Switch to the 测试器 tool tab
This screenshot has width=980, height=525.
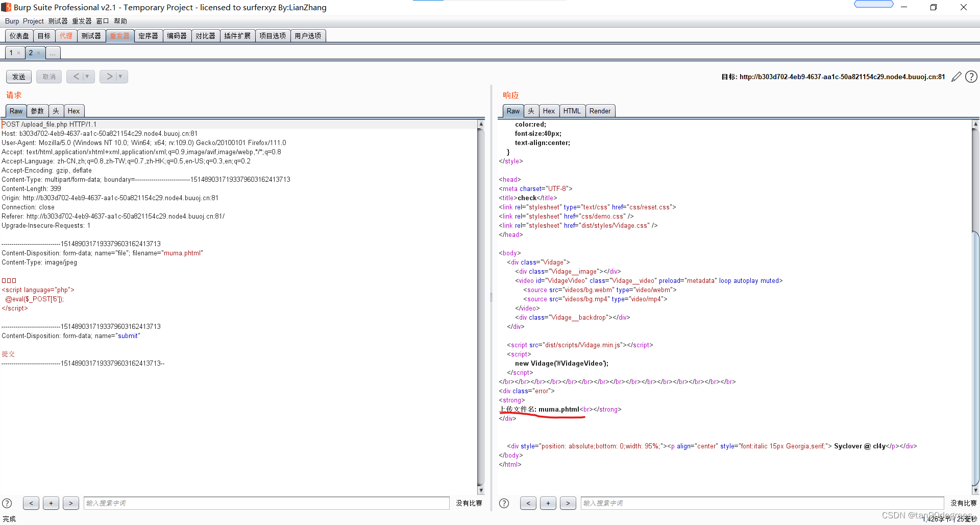coord(91,36)
